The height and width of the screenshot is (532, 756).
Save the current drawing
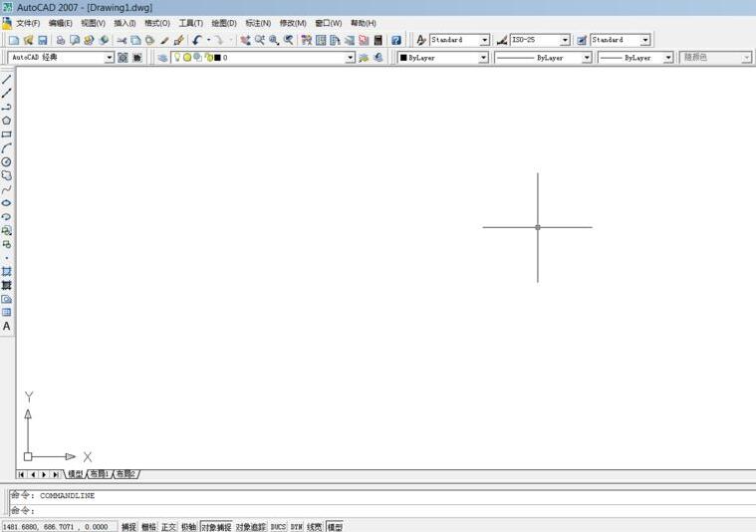tap(43, 40)
